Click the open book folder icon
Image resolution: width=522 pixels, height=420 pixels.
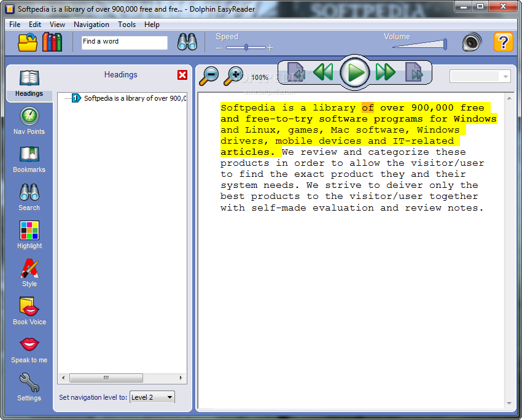point(28,42)
